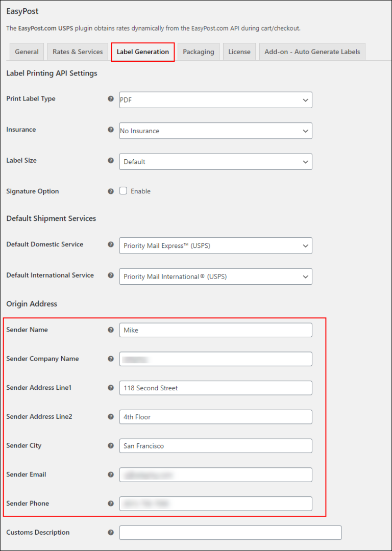Viewport: 392px width, 551px height.
Task: Open the Print Label Type dropdown
Action: coord(215,99)
